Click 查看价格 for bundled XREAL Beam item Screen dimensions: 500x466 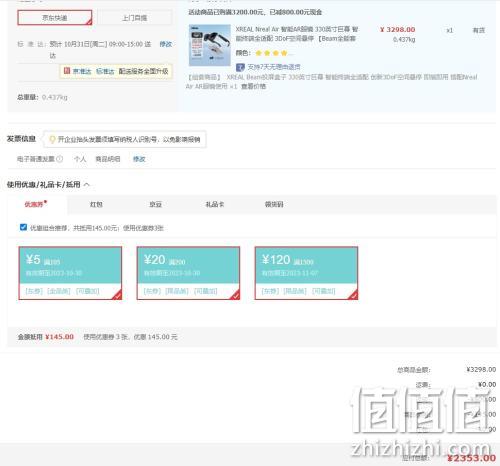click(x=253, y=86)
